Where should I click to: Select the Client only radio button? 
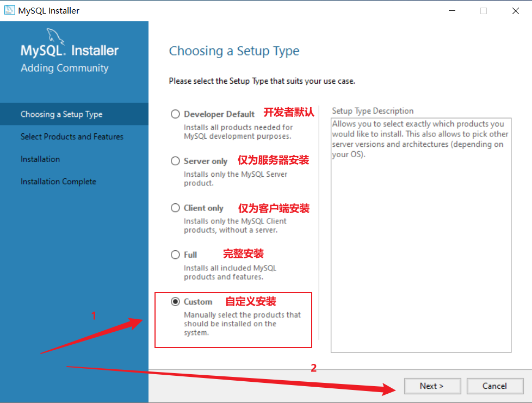pyautogui.click(x=175, y=208)
